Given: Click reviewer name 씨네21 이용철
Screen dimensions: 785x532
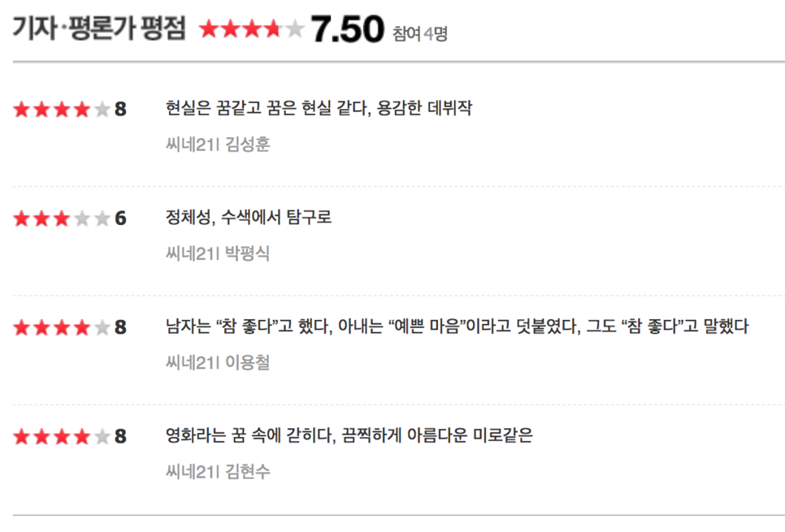Looking at the screenshot, I should coord(218,362).
